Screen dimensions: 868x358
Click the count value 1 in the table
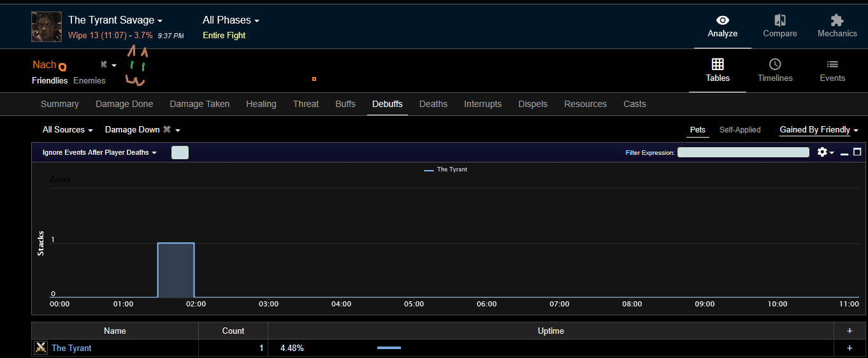tap(261, 348)
